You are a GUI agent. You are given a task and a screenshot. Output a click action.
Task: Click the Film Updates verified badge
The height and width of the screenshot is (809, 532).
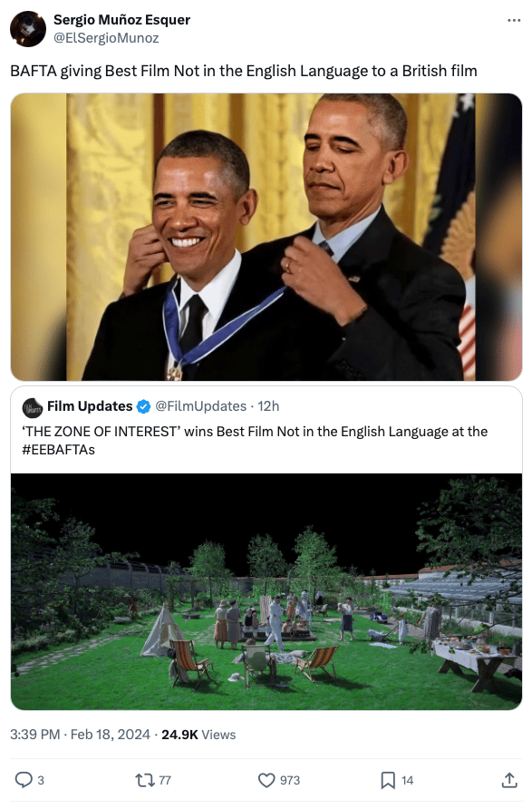143,406
